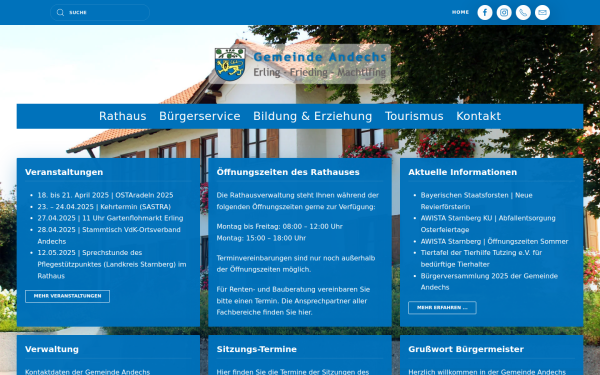Viewport: 600px width, 375px height.
Task: Open the Bürgerservice menu
Action: click(x=200, y=116)
